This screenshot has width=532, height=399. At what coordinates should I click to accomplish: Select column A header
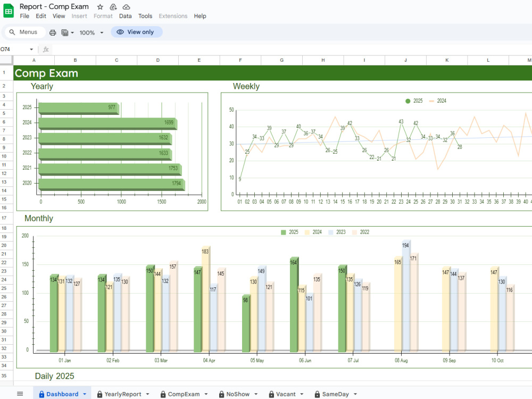pos(34,60)
